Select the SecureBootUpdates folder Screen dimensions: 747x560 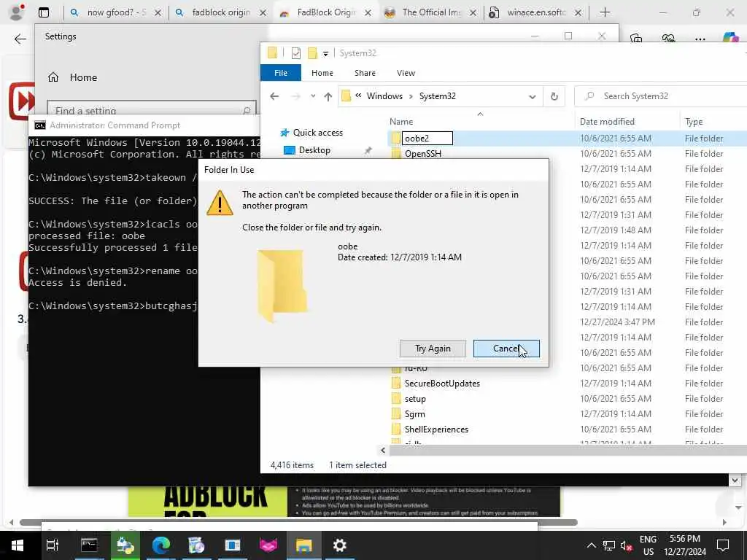coord(442,384)
